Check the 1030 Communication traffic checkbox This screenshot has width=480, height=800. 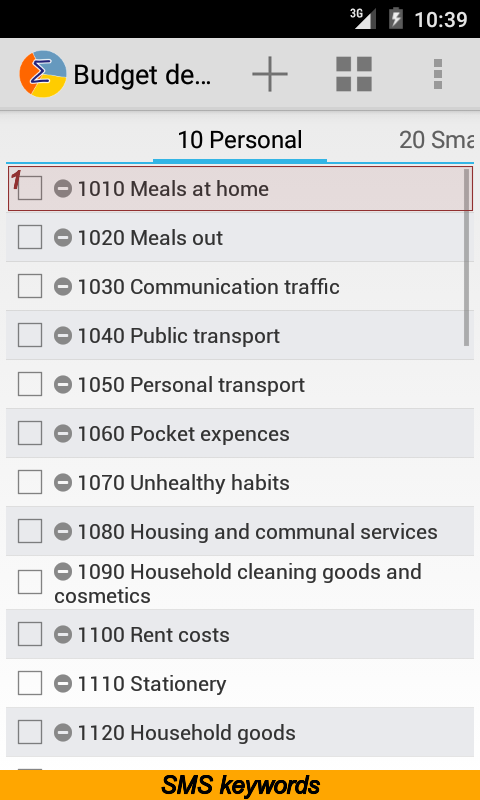pyautogui.click(x=30, y=287)
